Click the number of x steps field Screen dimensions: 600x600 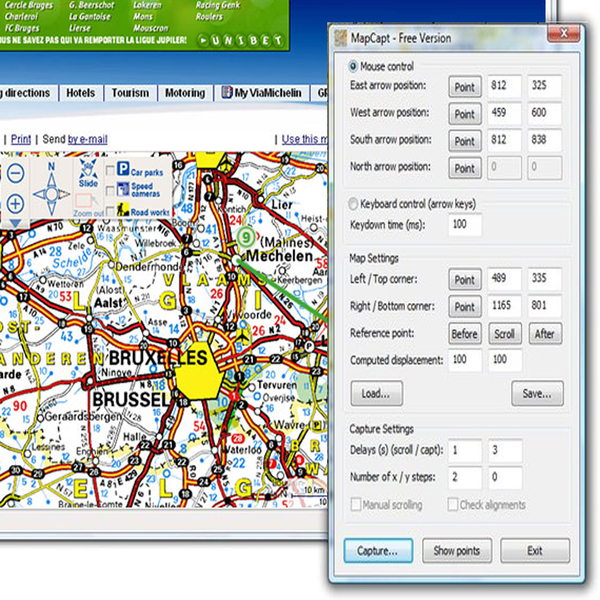click(x=465, y=477)
